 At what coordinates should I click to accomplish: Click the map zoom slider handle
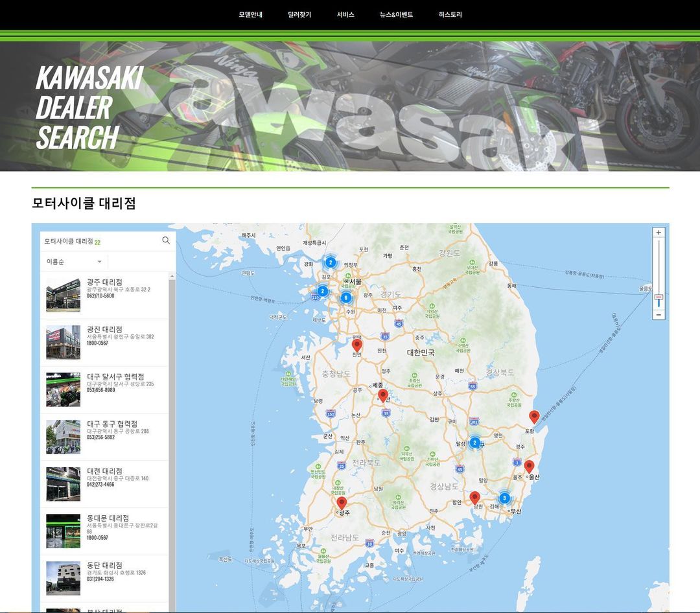(659, 298)
